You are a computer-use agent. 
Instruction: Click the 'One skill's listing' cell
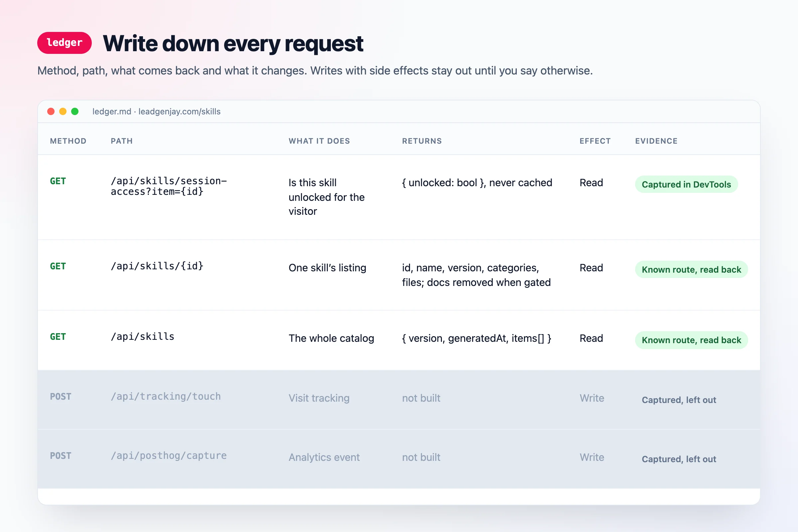[x=328, y=268]
